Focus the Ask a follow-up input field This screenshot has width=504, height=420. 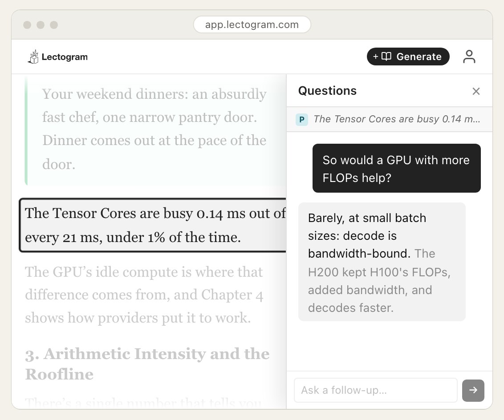point(375,390)
